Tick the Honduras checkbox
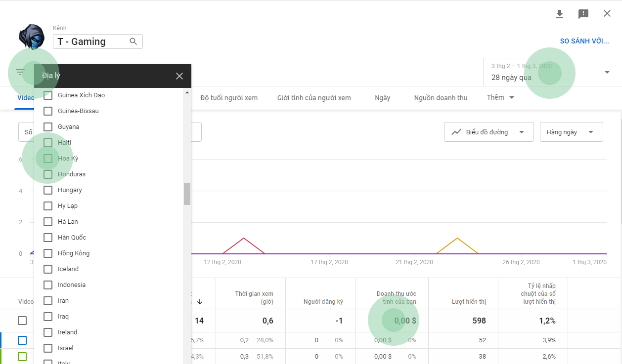This screenshot has width=622, height=364. pyautogui.click(x=48, y=174)
